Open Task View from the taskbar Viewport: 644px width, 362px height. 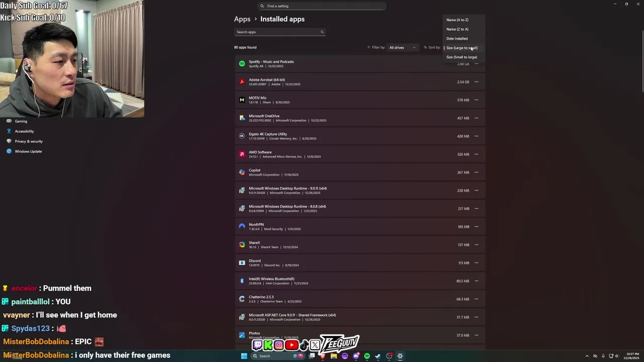(311, 356)
